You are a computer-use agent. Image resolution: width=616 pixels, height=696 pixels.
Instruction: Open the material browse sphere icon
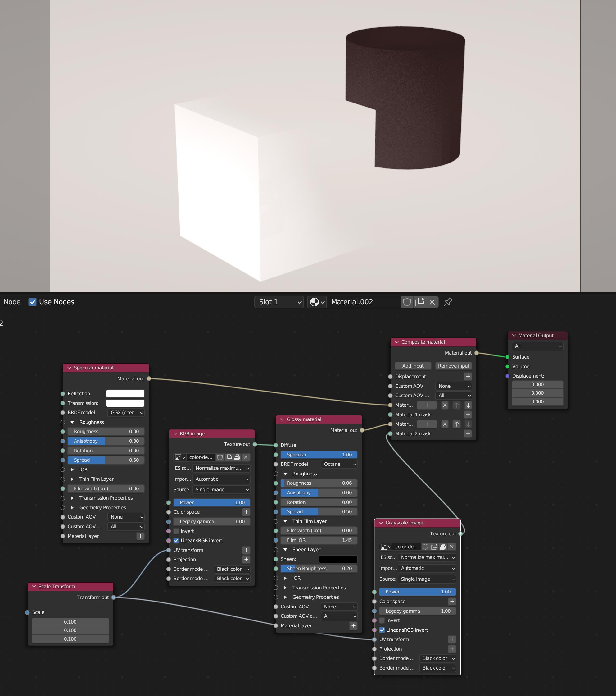click(x=317, y=302)
